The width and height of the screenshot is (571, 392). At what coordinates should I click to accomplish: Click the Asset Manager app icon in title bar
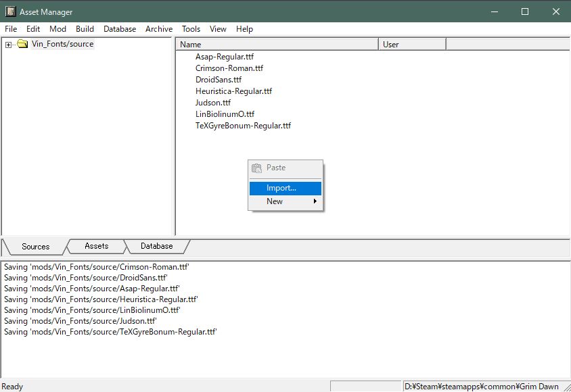[x=10, y=11]
